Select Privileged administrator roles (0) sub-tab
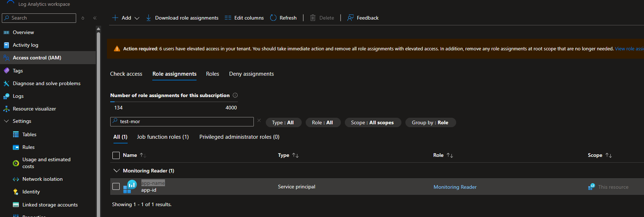The width and height of the screenshot is (644, 217). tap(239, 137)
